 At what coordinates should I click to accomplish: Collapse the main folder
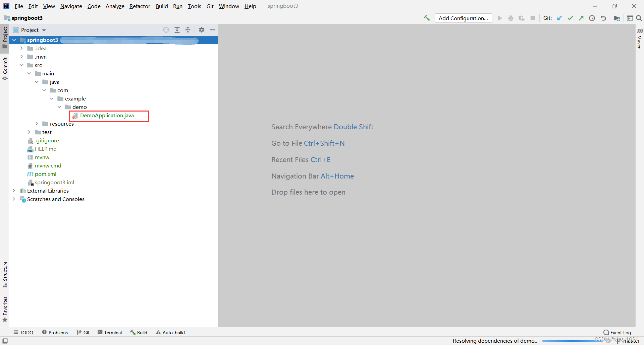tap(29, 73)
